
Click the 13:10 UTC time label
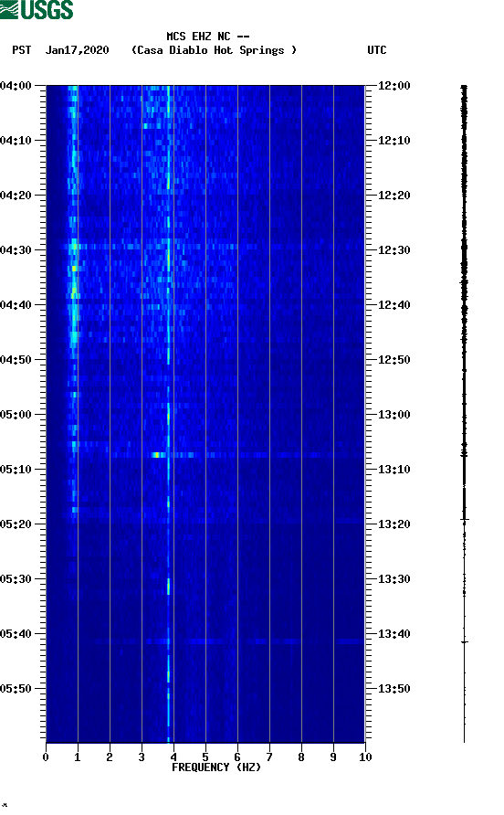tap(394, 470)
